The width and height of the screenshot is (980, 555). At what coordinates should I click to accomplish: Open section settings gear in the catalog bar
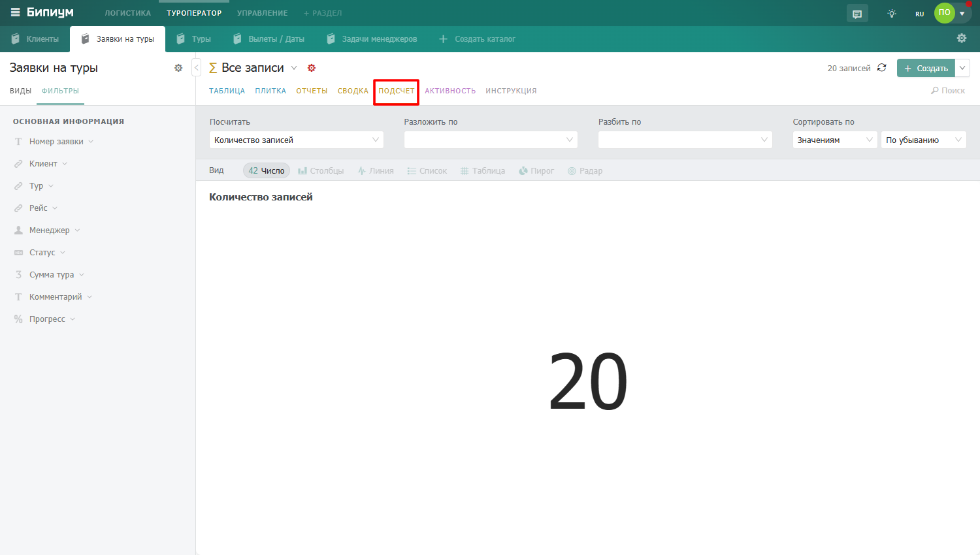[962, 39]
